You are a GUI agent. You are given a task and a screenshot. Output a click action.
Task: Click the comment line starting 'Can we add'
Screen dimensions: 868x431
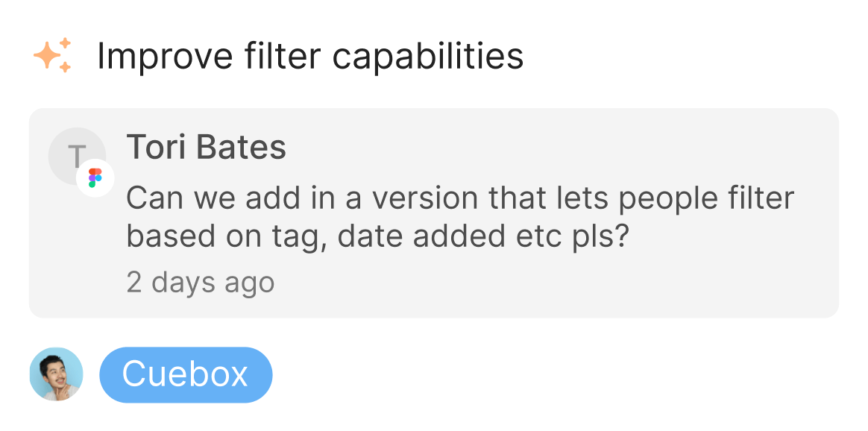point(459,198)
